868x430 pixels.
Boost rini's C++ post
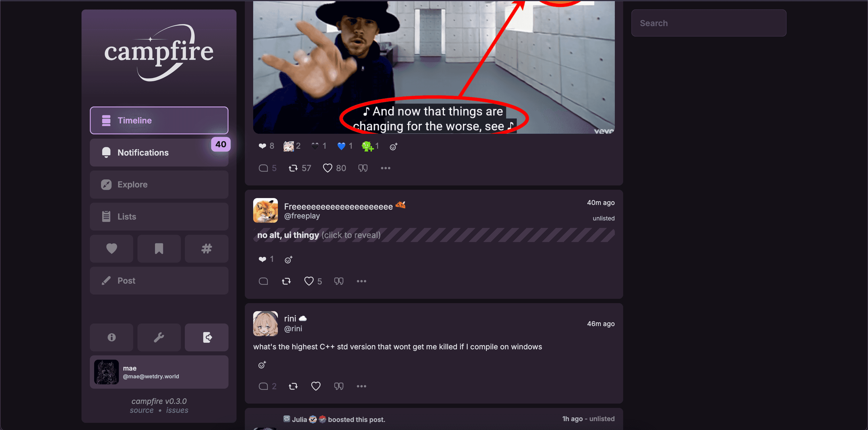293,386
